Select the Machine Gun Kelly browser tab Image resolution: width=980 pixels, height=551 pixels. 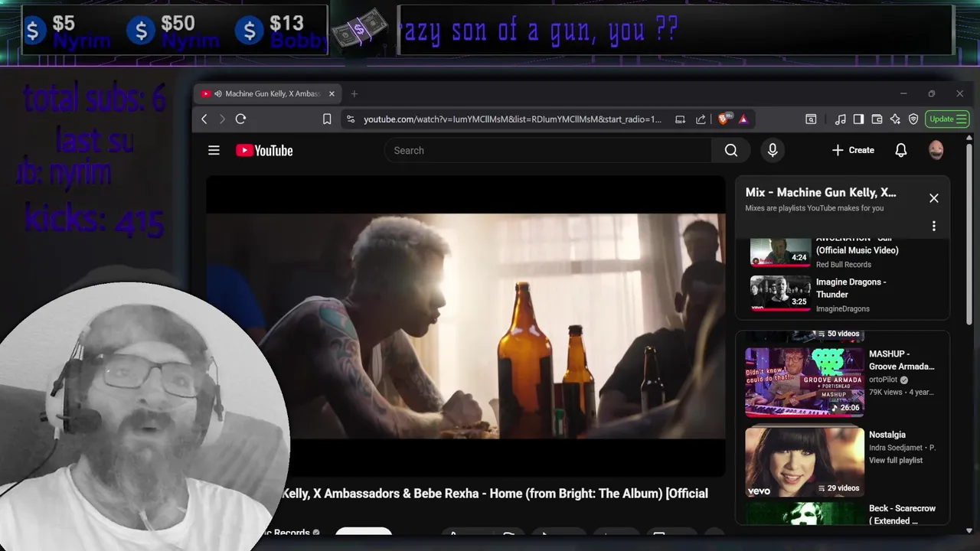point(268,94)
